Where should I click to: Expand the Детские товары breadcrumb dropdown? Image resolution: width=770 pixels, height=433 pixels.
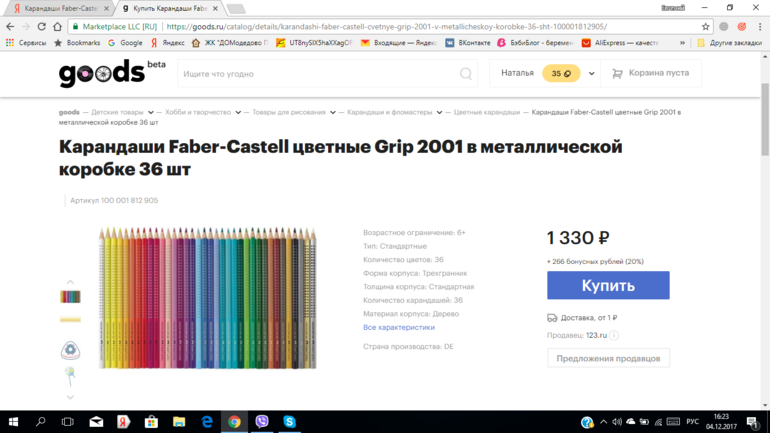[150, 113]
